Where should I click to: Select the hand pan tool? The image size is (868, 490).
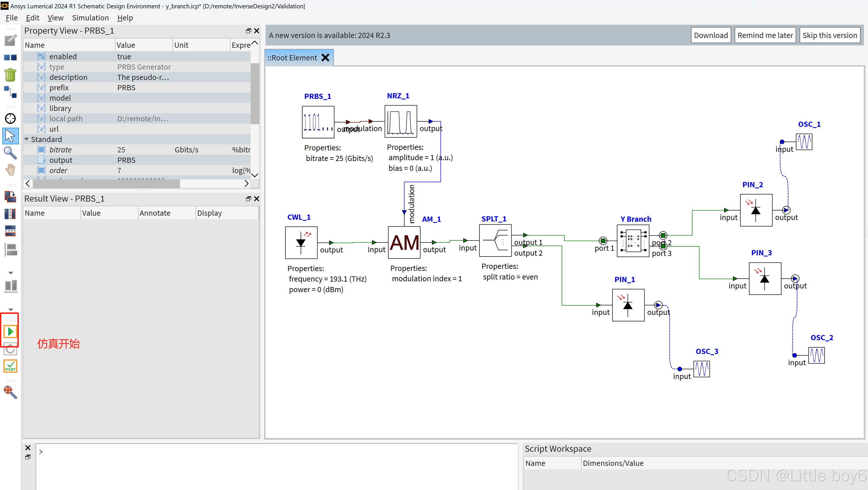[10, 170]
